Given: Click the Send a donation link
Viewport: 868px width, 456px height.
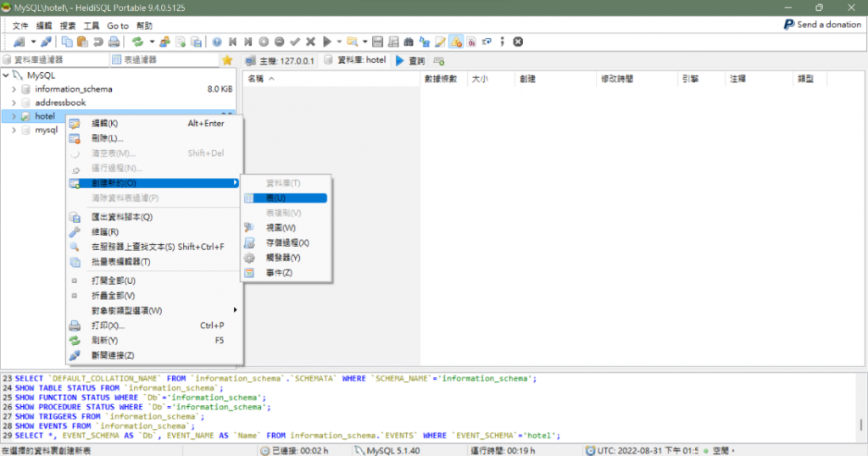Looking at the screenshot, I should coord(822,25).
